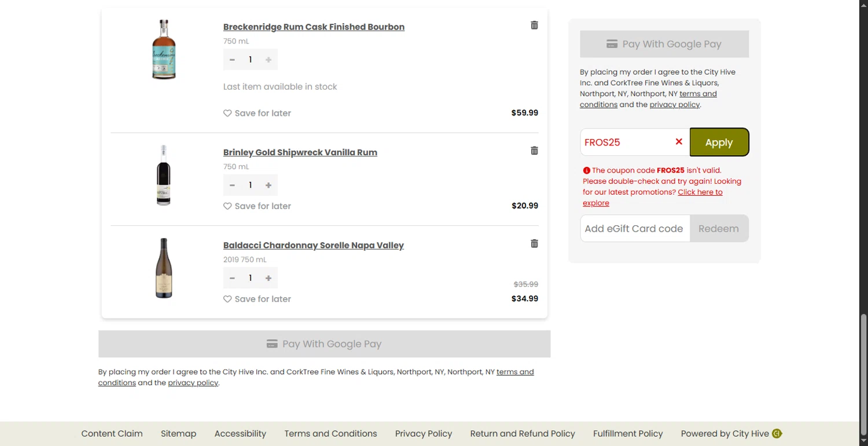Open privacy policy link below cart

(x=193, y=383)
